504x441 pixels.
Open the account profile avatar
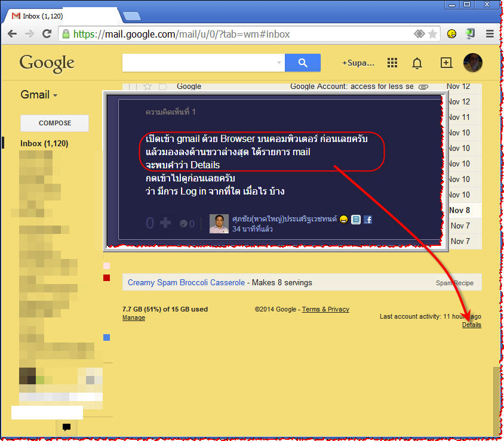pos(472,63)
